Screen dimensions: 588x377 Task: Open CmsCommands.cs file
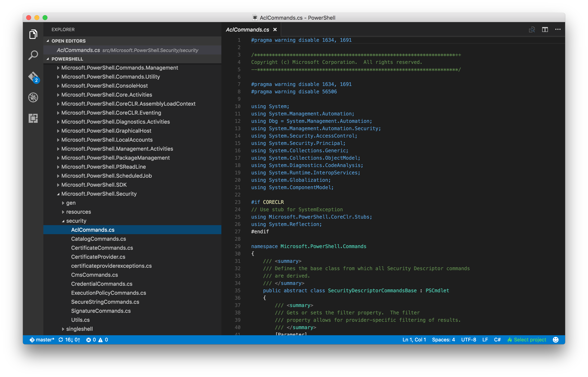[132, 275]
